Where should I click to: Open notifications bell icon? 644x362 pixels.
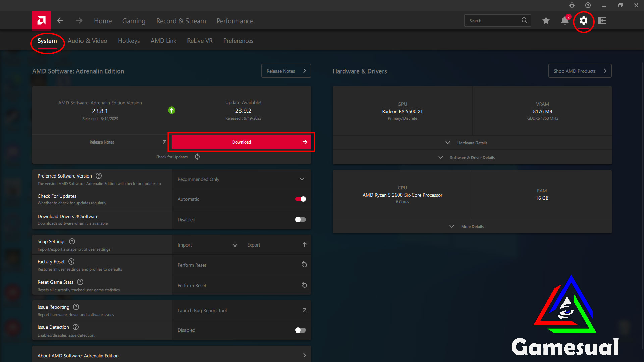(565, 21)
